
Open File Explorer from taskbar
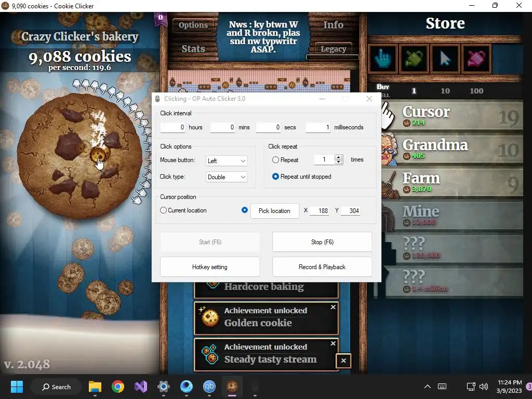95,387
